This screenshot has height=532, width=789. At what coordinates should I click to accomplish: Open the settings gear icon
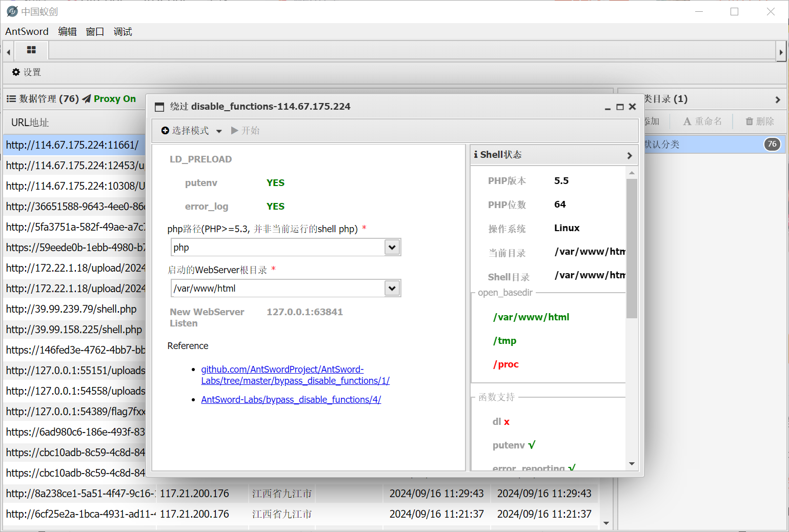[x=16, y=72]
